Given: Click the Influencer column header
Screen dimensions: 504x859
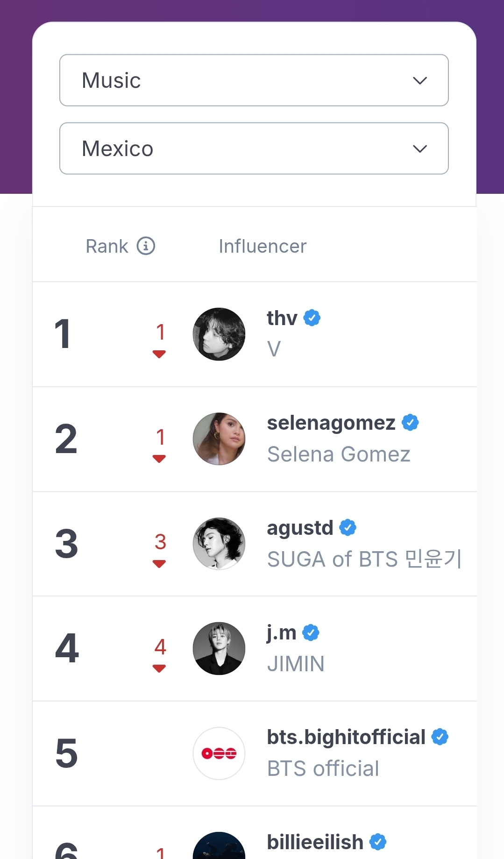Looking at the screenshot, I should [263, 246].
